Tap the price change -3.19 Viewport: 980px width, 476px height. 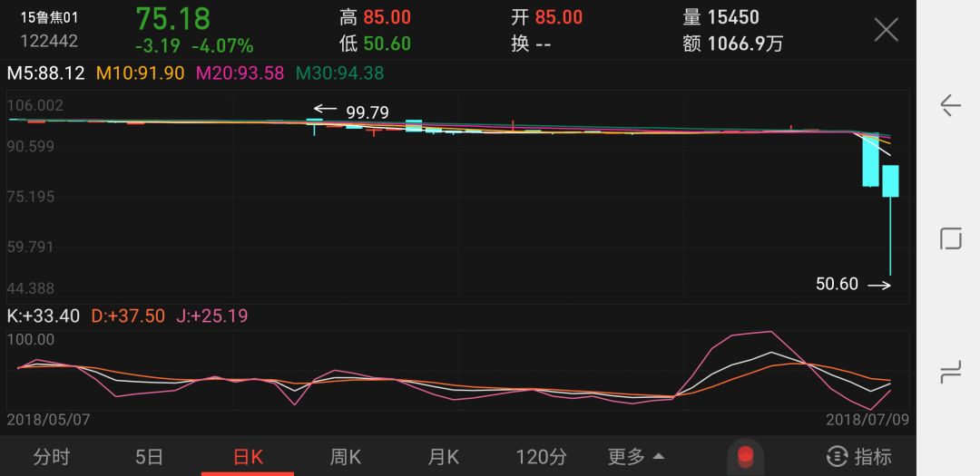(x=158, y=45)
